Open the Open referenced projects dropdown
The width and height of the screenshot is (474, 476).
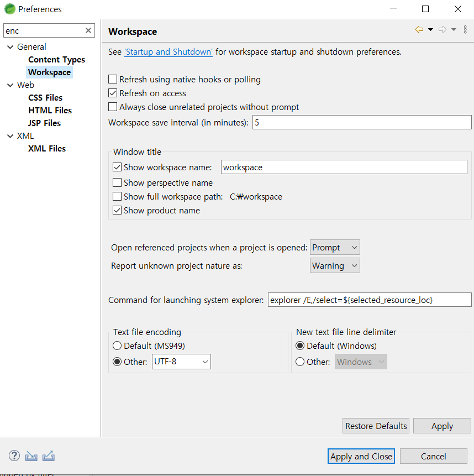[335, 247]
